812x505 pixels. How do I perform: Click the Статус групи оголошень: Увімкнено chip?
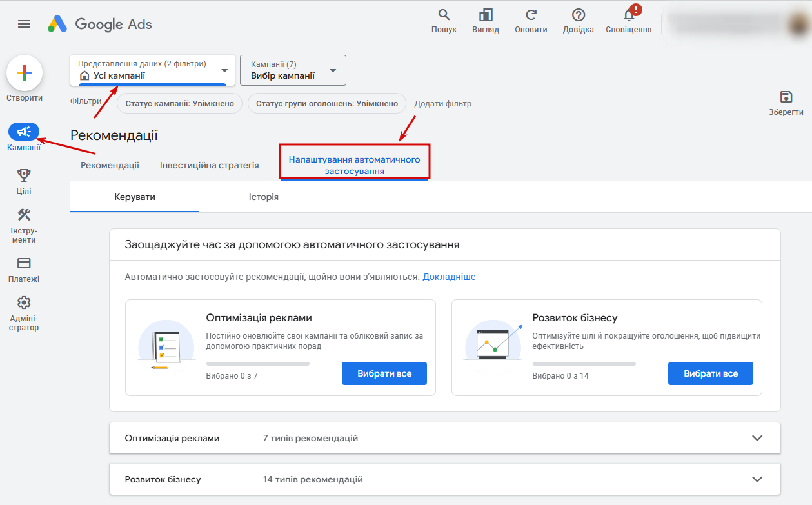pos(327,103)
